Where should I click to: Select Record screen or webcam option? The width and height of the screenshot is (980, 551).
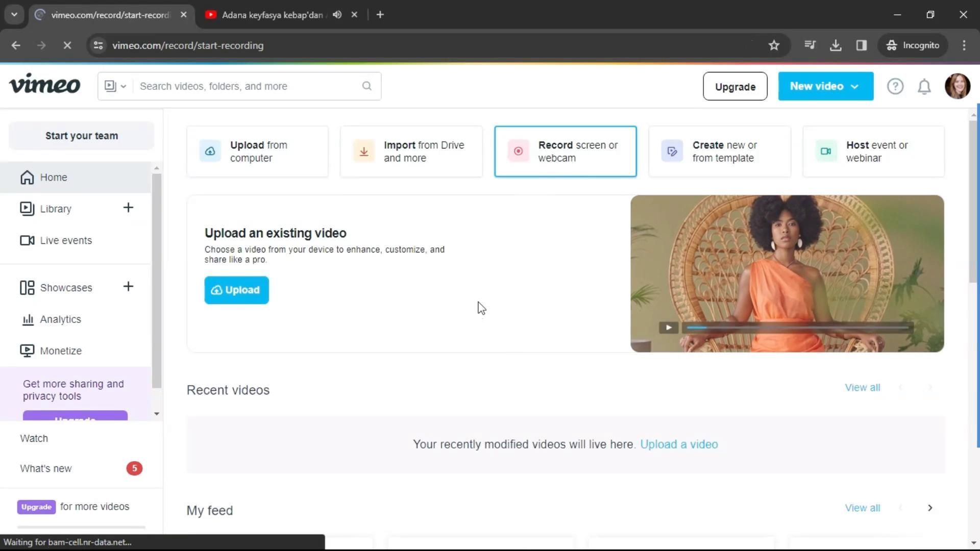click(565, 152)
